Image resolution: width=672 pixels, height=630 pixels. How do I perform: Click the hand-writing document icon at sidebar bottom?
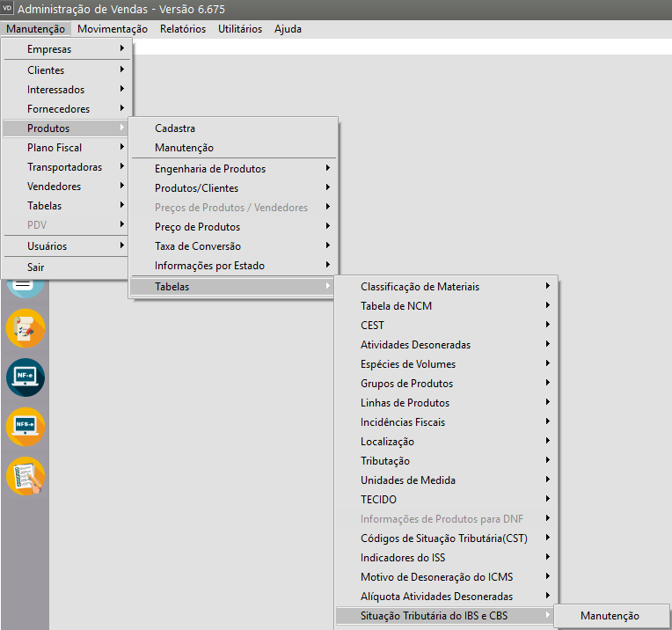25,476
